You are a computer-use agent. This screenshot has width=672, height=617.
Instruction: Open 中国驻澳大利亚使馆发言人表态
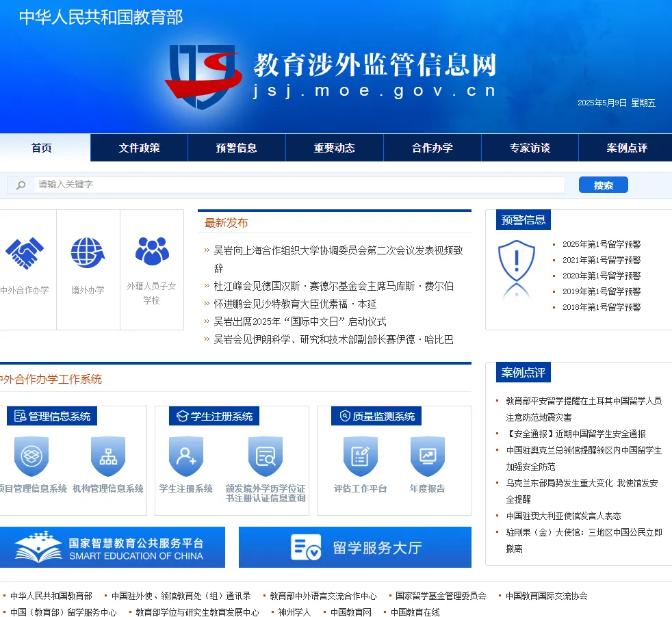coord(563,516)
